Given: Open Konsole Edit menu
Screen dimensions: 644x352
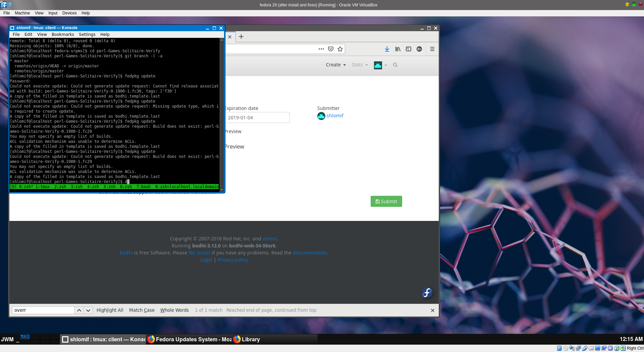Looking at the screenshot, I should click(29, 35).
